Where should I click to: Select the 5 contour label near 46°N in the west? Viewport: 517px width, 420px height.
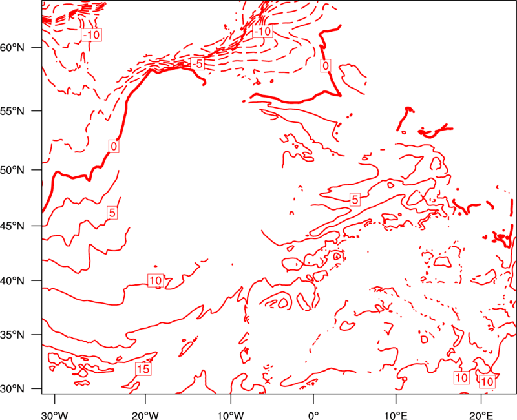tap(112, 213)
